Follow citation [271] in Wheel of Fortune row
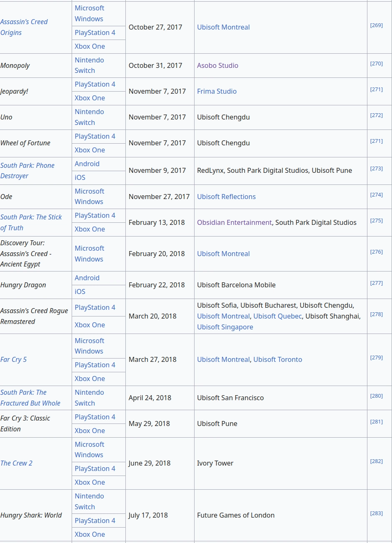 pos(376,141)
